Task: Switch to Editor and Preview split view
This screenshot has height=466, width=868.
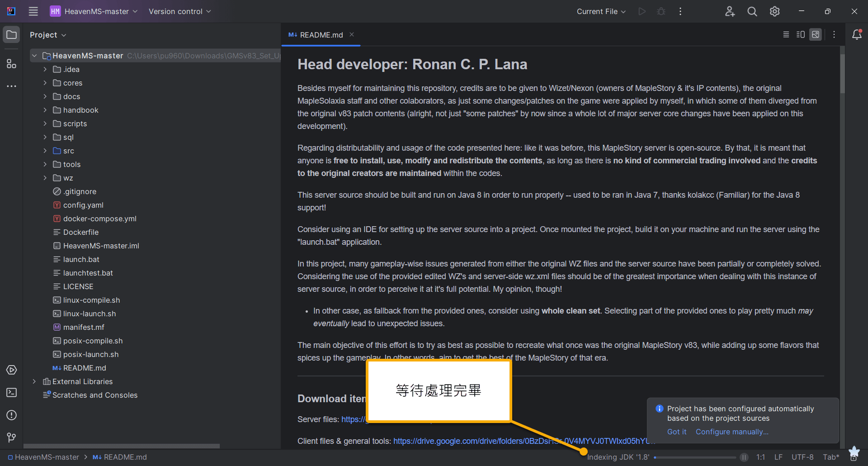Action: pyautogui.click(x=801, y=35)
